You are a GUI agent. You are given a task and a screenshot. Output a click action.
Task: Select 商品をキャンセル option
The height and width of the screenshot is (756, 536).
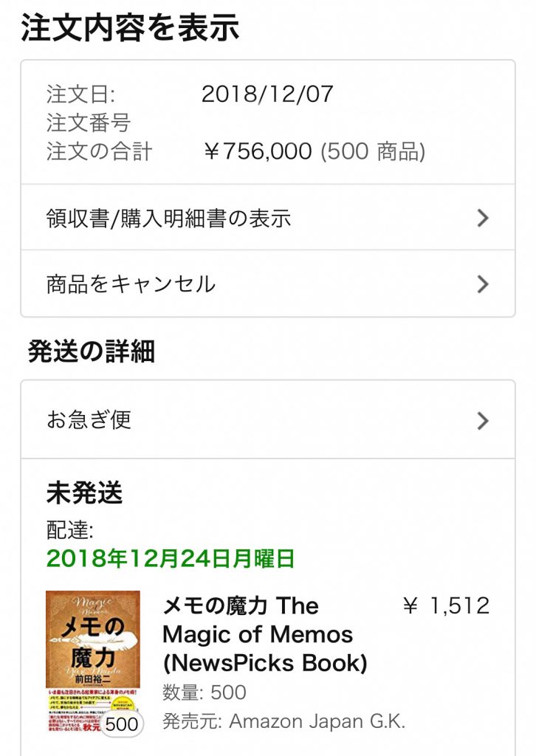click(131, 283)
